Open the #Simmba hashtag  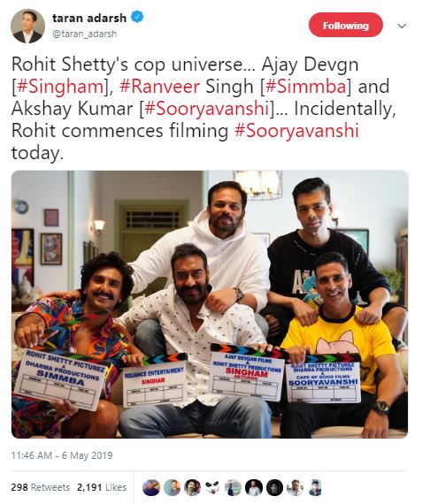(306, 87)
